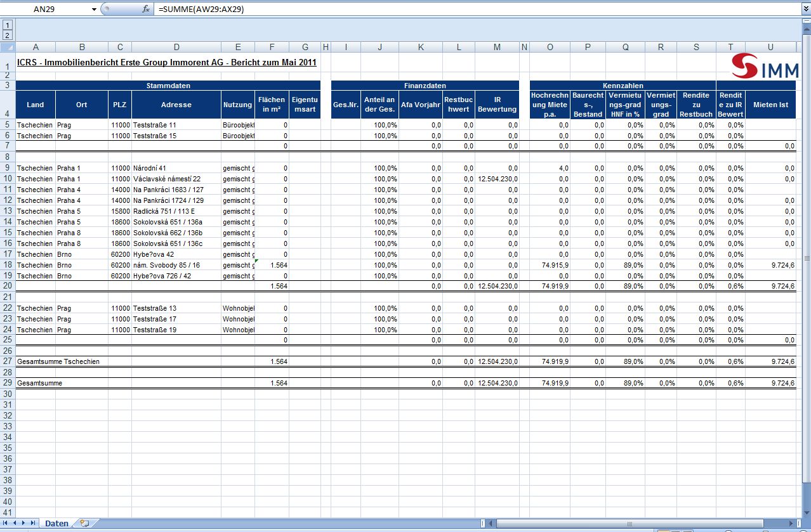
Task: Select the cell 'Teststraße 11'
Action: (176, 125)
